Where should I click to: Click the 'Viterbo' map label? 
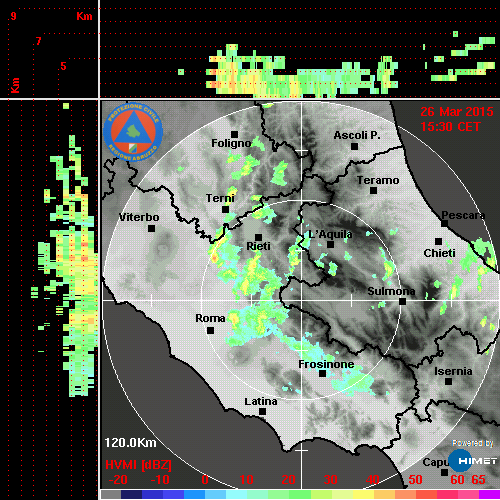pos(139,217)
